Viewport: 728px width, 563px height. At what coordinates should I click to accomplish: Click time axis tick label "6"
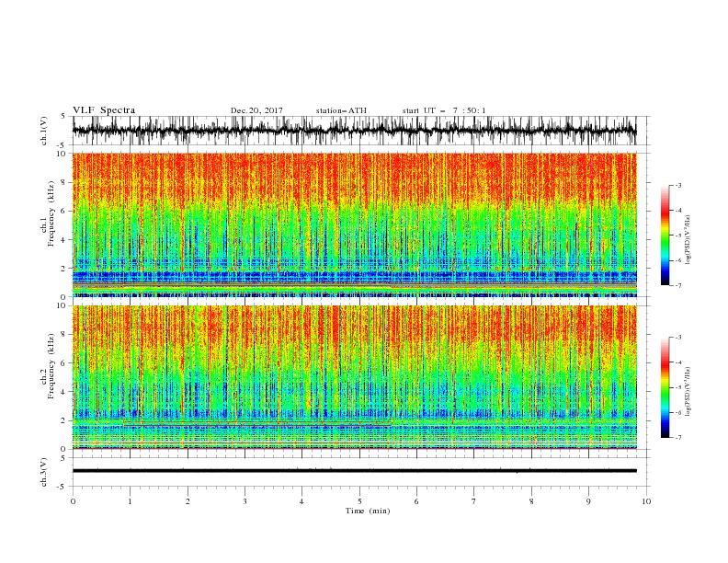[x=417, y=501]
